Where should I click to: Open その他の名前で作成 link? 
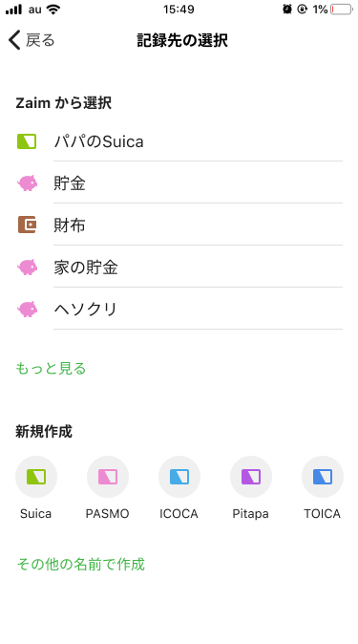point(80,564)
